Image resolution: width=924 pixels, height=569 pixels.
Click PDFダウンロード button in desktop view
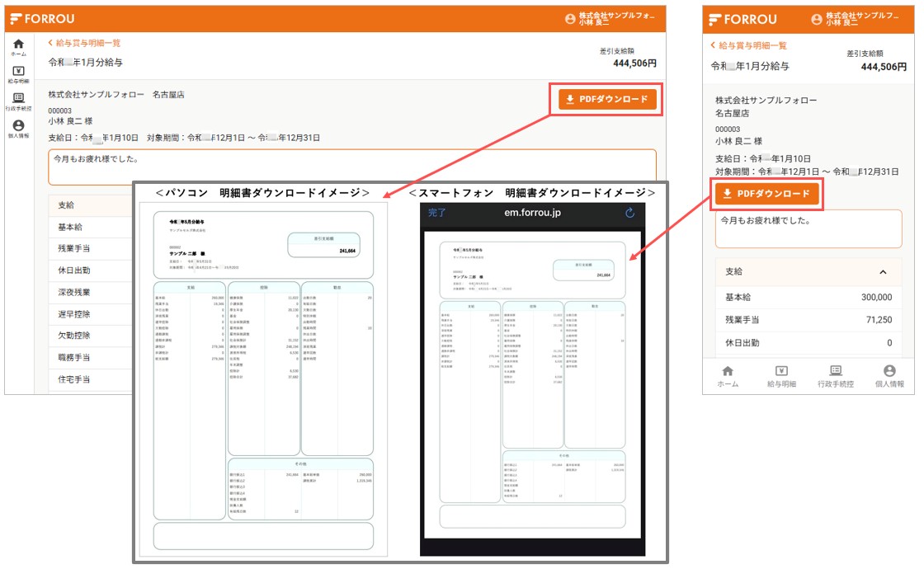click(x=607, y=99)
